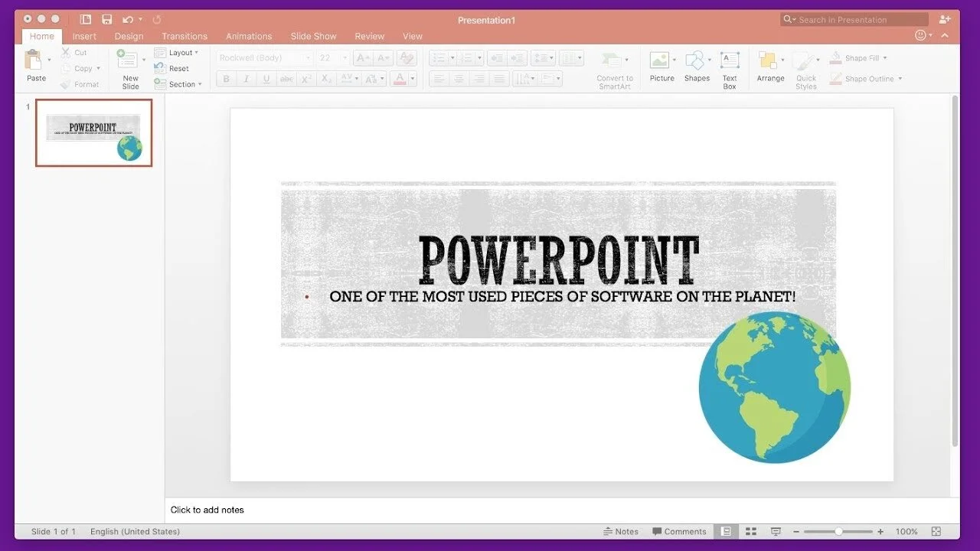
Task: Open the file template icon in title bar
Action: 86,19
